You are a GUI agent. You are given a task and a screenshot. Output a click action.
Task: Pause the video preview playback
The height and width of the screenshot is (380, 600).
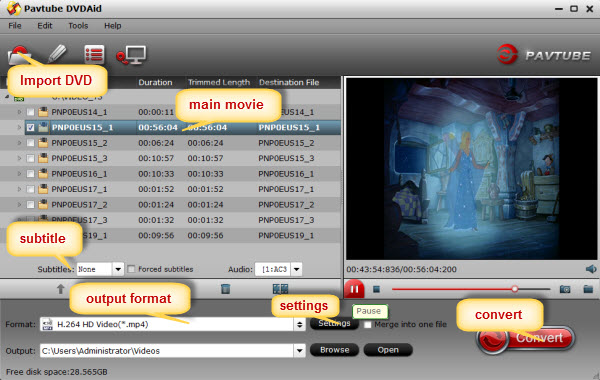(354, 289)
